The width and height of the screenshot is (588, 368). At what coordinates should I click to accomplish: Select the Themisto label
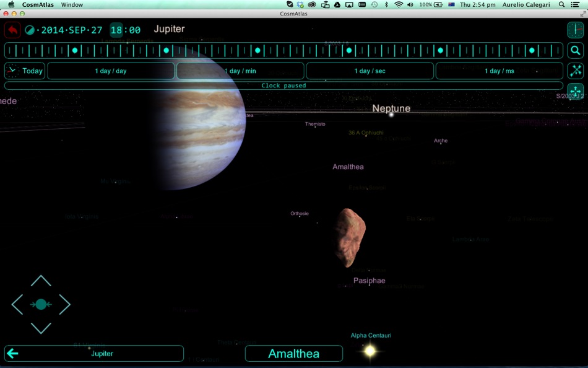[315, 124]
